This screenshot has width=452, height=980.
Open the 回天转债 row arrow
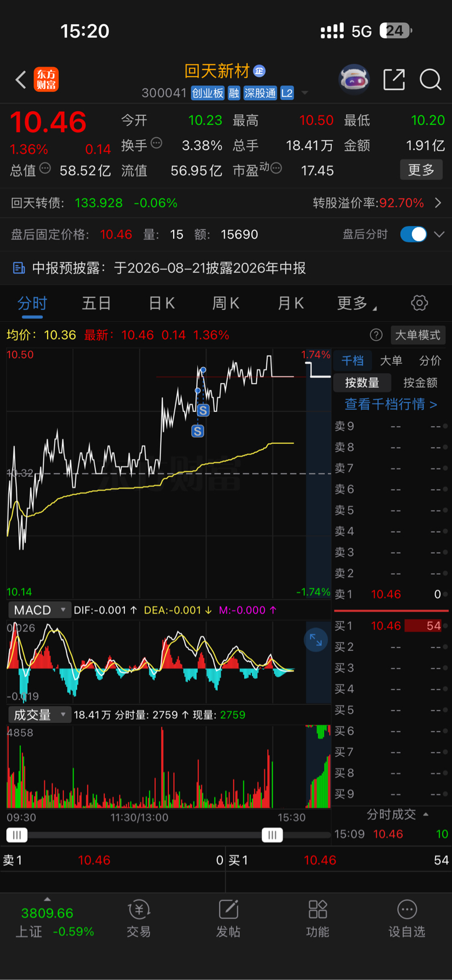(438, 203)
